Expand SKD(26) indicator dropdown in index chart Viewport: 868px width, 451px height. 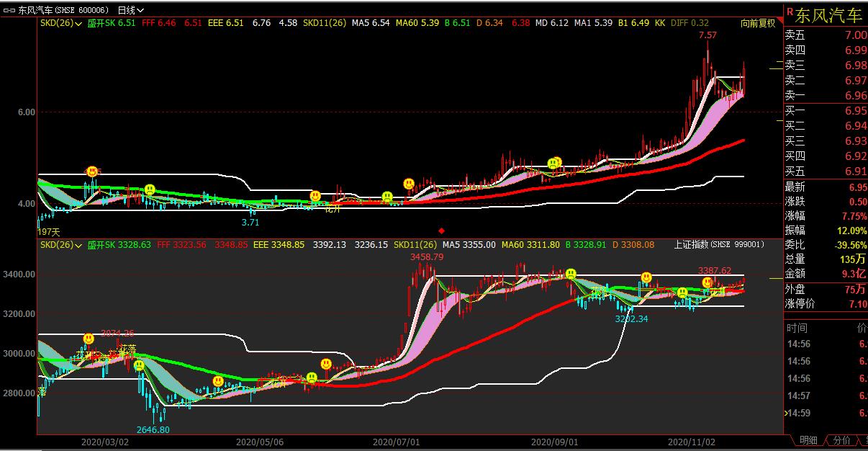pos(60,245)
